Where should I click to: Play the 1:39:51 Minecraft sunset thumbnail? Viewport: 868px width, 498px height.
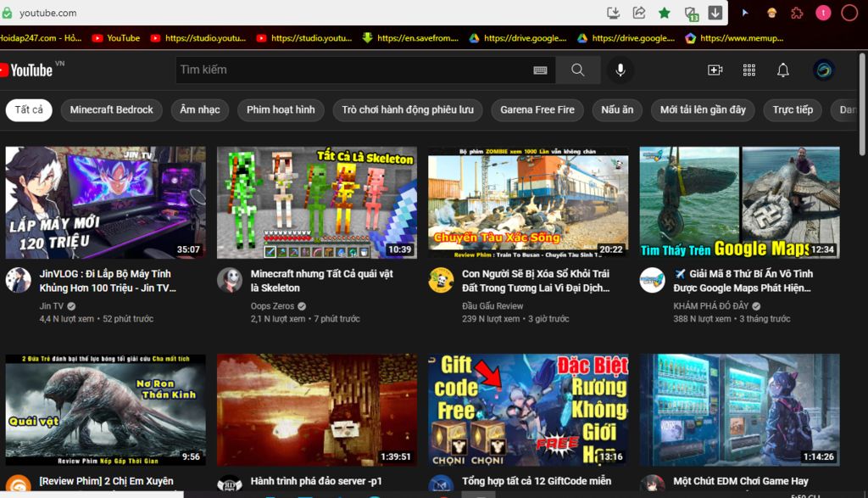[317, 410]
